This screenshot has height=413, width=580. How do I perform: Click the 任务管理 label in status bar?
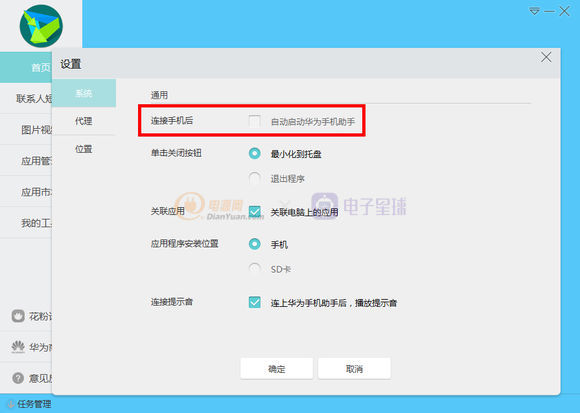pyautogui.click(x=34, y=404)
